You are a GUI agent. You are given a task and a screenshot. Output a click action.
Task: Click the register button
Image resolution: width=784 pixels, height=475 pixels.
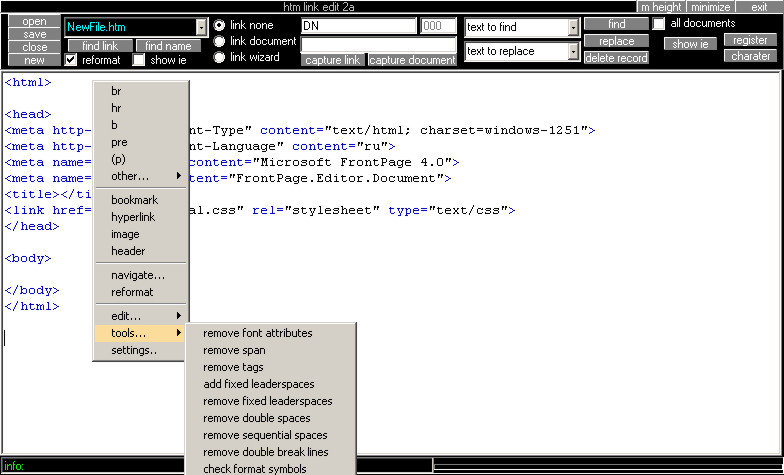750,40
